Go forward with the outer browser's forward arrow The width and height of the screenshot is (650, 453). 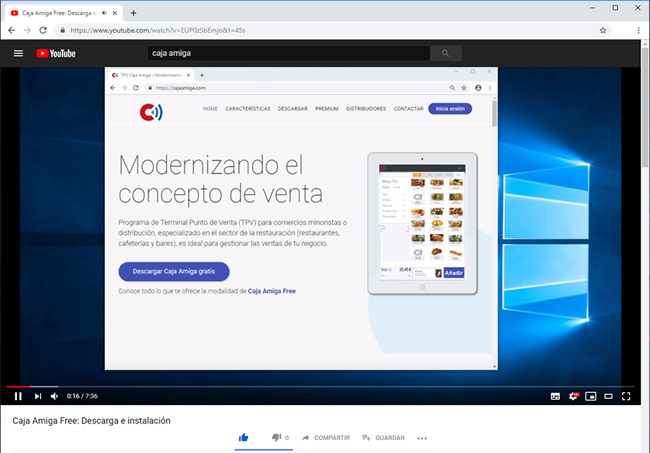tap(27, 30)
